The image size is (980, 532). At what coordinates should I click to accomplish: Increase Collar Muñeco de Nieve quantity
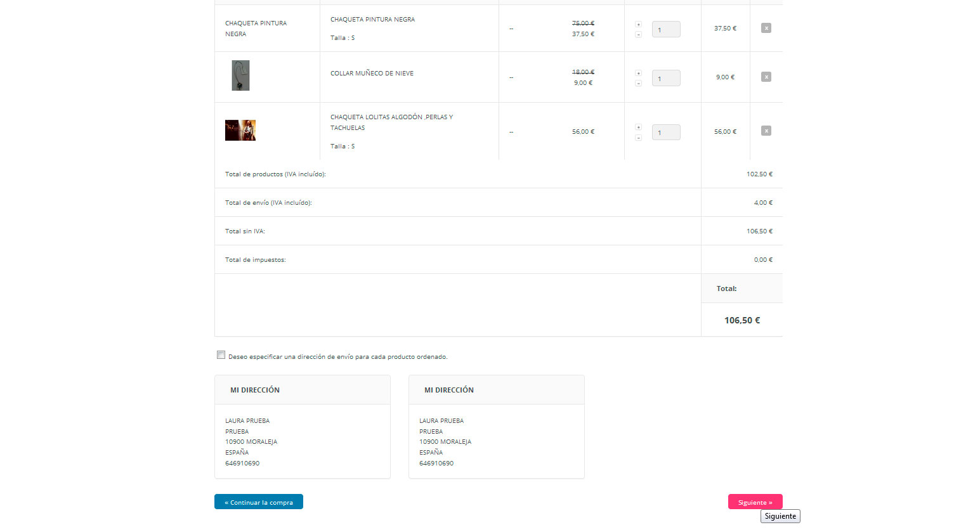638,73
